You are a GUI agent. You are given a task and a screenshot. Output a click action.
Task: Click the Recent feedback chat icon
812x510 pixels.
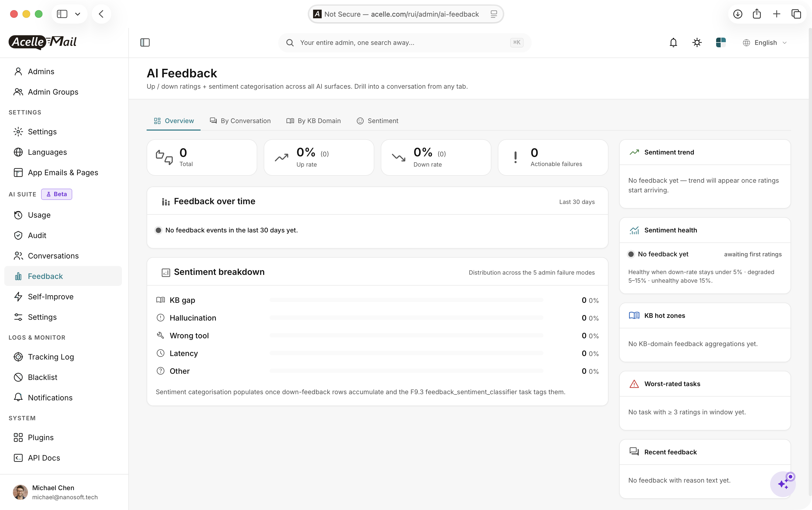pyautogui.click(x=634, y=452)
